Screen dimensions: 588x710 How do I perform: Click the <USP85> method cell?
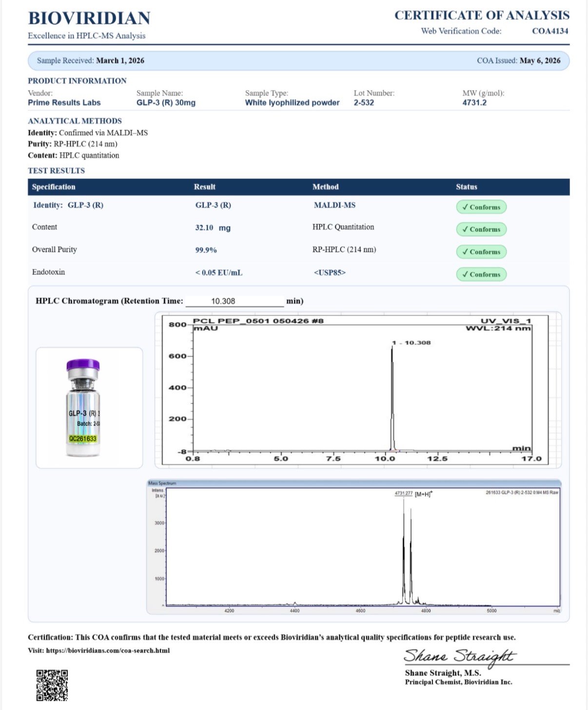pyautogui.click(x=330, y=273)
